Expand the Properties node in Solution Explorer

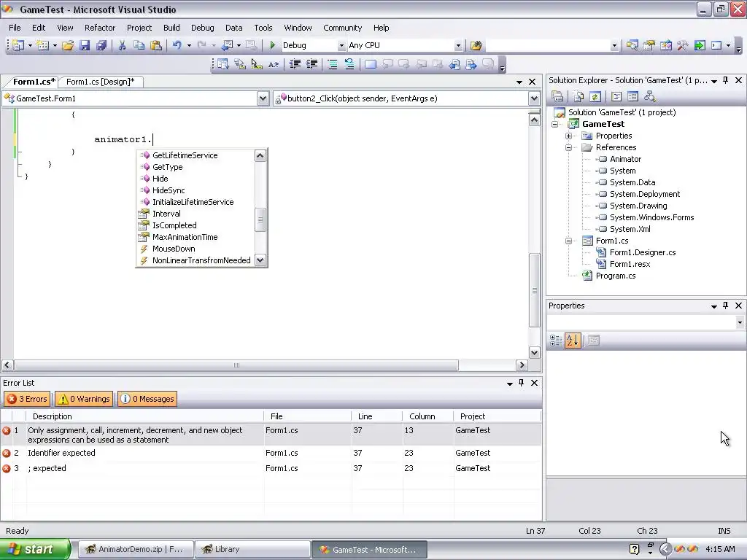[568, 136]
